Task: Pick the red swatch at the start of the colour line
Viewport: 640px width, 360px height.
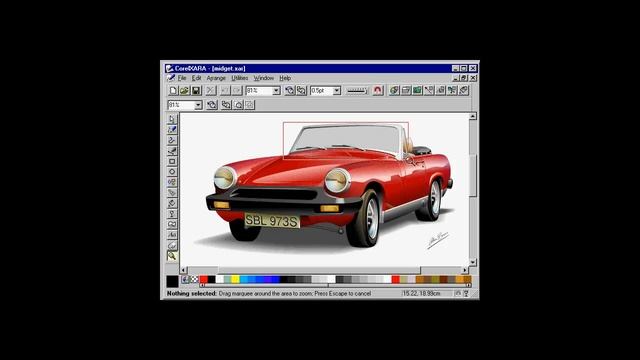Action: coord(203,279)
